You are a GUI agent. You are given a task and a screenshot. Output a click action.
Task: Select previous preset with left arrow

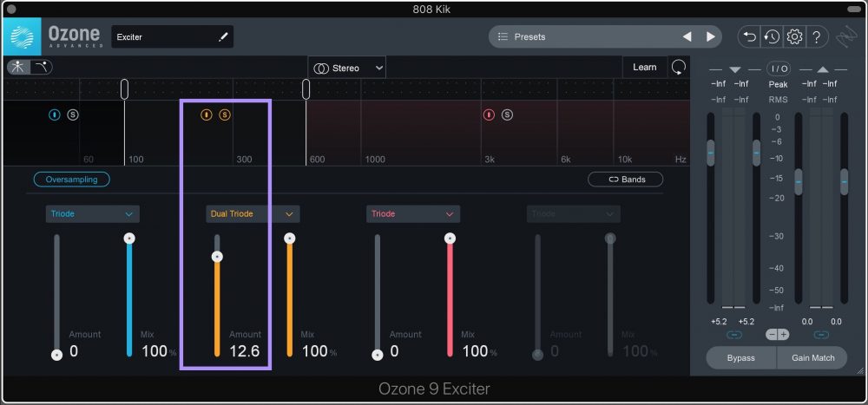pos(687,37)
